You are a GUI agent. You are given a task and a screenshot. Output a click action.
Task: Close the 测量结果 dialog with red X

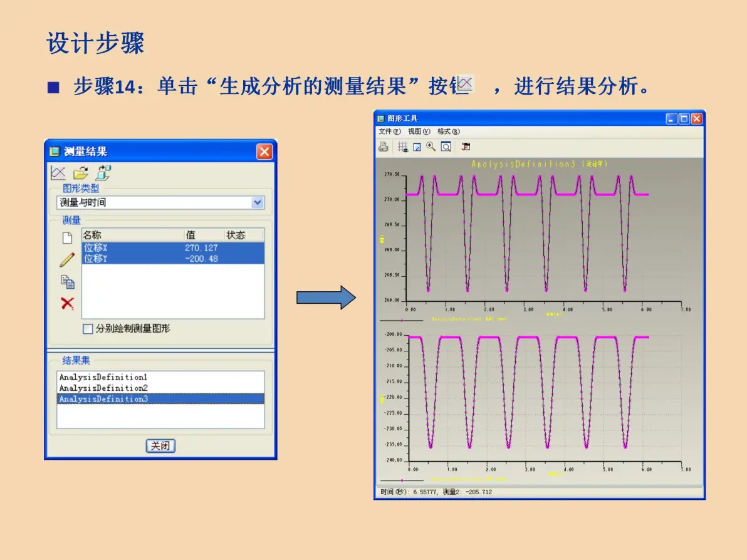point(264,152)
